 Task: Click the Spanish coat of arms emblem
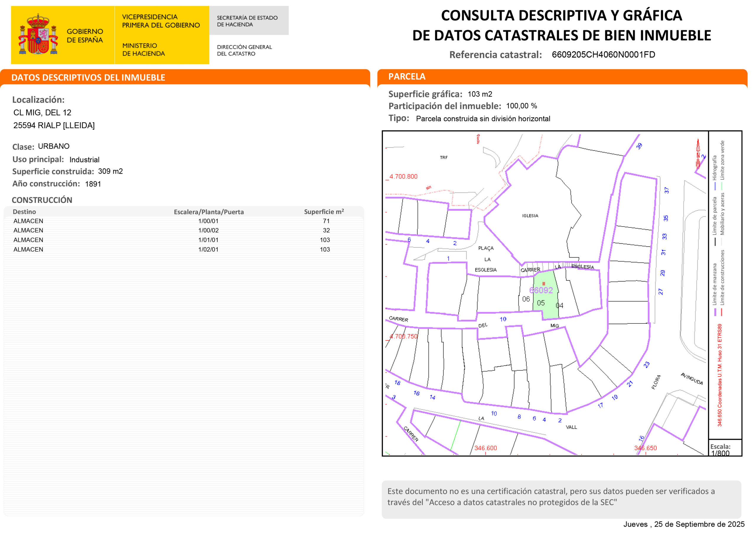[38, 35]
